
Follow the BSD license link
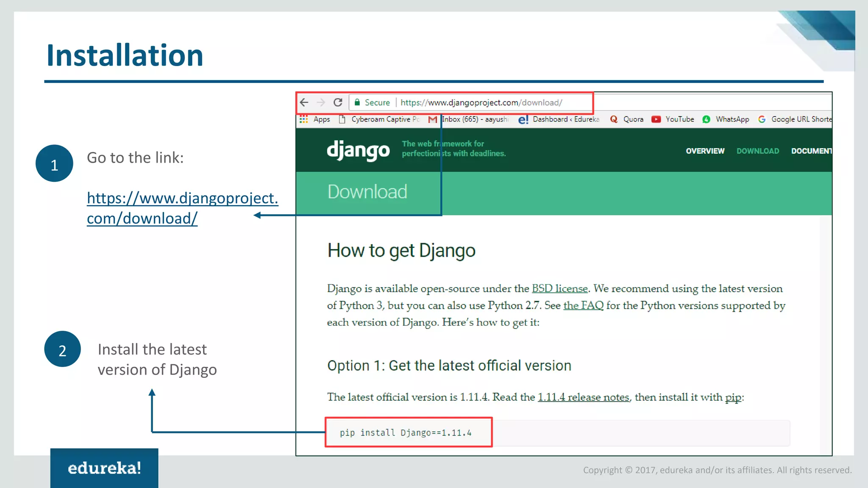560,288
